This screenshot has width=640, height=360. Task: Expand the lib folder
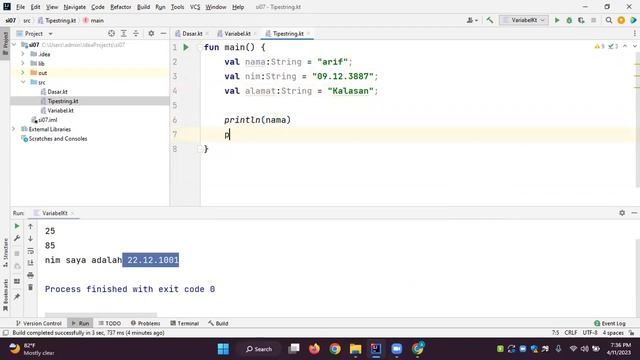tap(23, 63)
